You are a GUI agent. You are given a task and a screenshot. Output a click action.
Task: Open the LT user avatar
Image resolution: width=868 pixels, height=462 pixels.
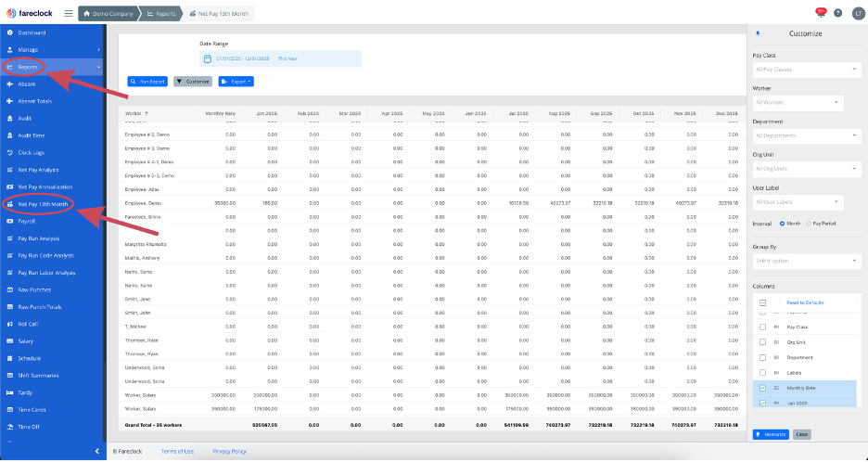[x=858, y=13]
